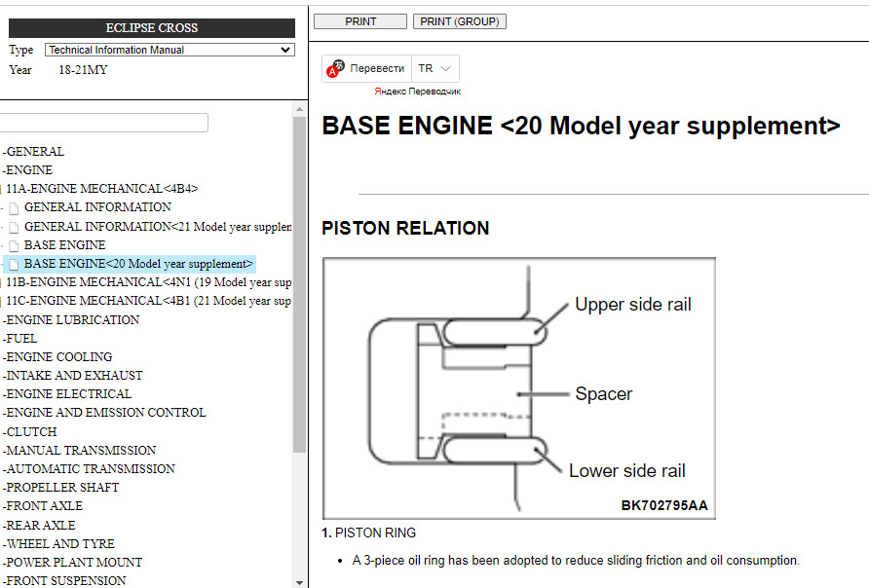Collapse the ENGINE tree section
The image size is (869, 588).
click(29, 170)
